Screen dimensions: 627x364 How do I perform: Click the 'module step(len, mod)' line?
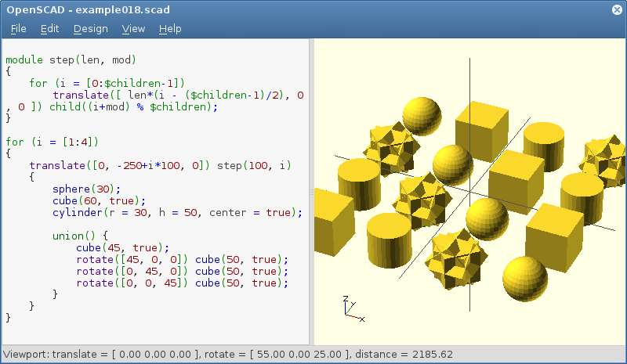[x=71, y=59]
